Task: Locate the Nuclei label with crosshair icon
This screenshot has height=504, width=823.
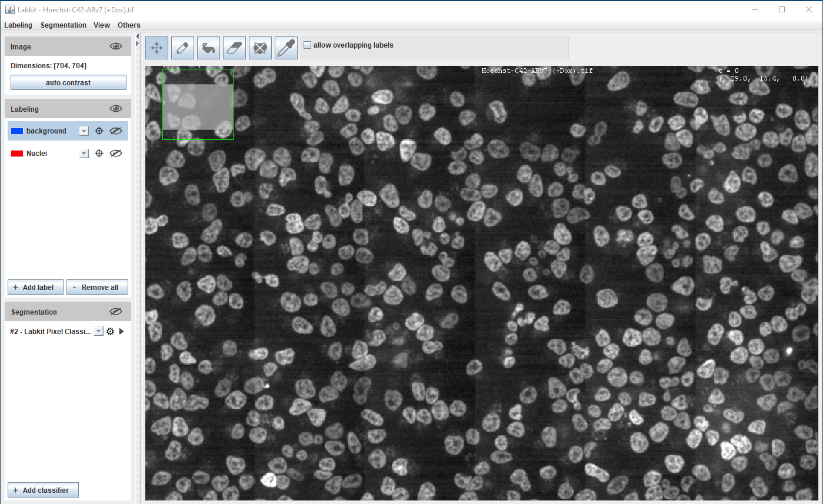Action: click(99, 153)
